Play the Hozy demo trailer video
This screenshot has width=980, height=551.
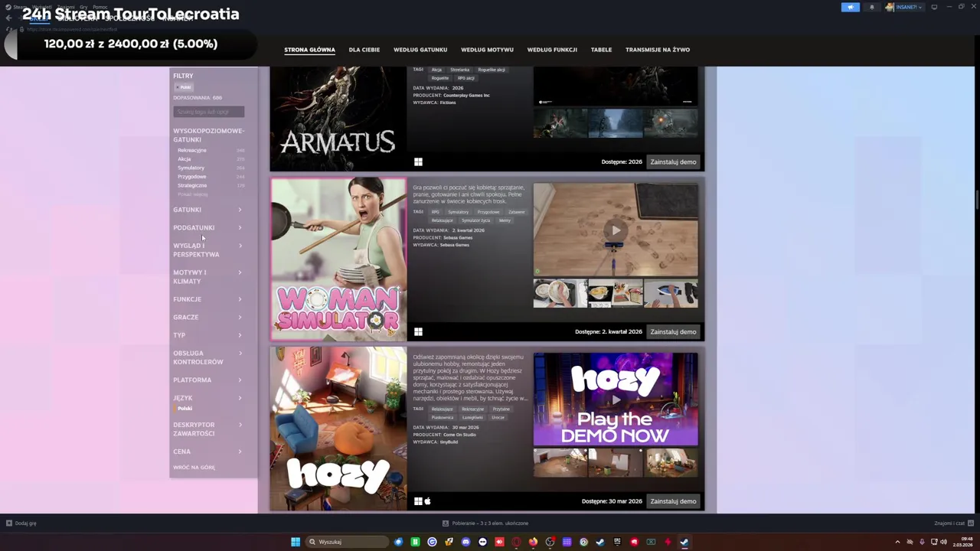[616, 399]
